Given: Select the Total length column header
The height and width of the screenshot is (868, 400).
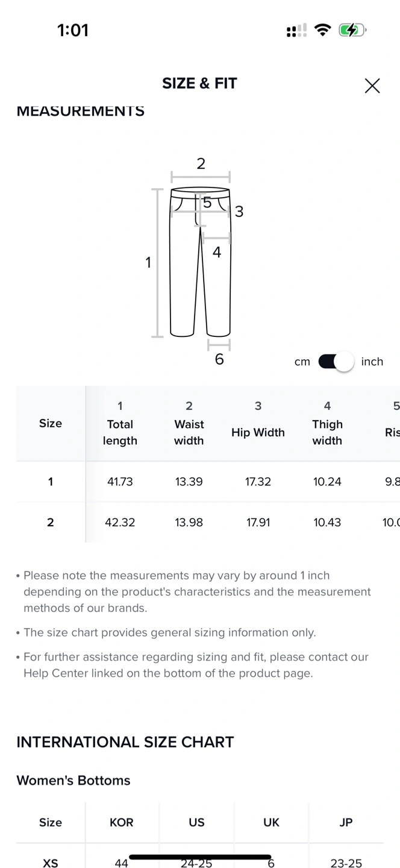Looking at the screenshot, I should click(x=120, y=424).
